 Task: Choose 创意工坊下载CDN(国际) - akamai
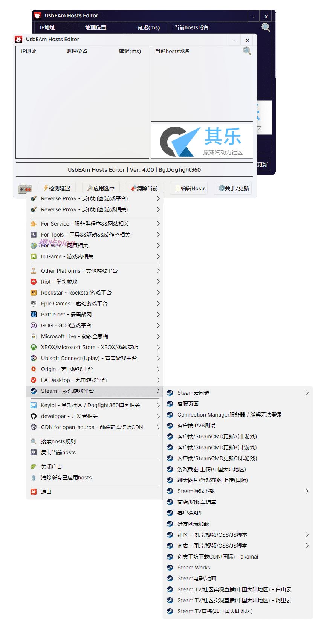coord(238,557)
